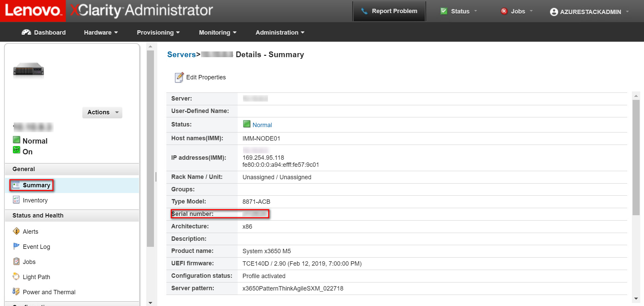Select Summary in General section
Viewport: 644px width, 306px height.
[x=36, y=185]
